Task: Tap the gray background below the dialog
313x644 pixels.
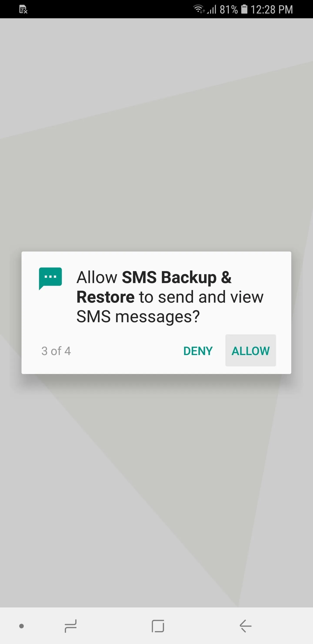Action: 156,490
